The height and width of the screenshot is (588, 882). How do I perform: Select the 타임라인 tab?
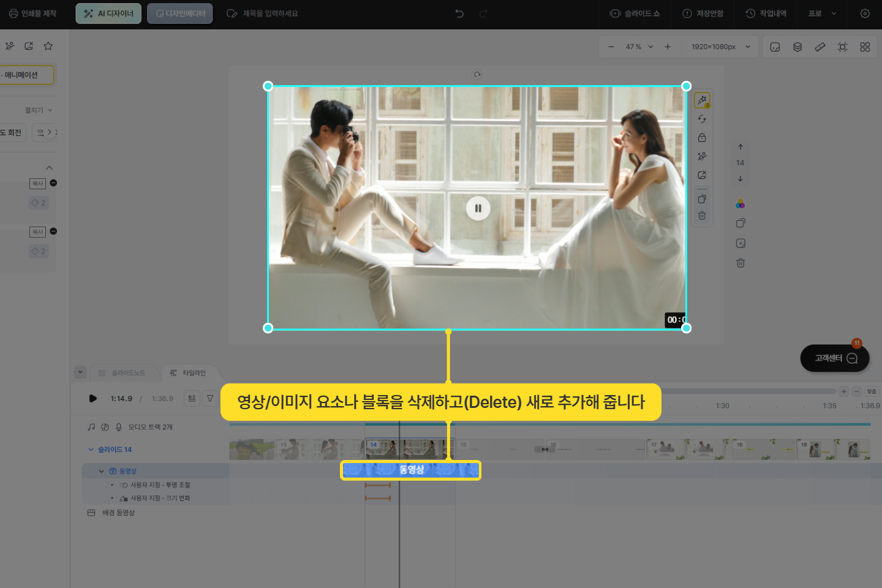point(189,372)
